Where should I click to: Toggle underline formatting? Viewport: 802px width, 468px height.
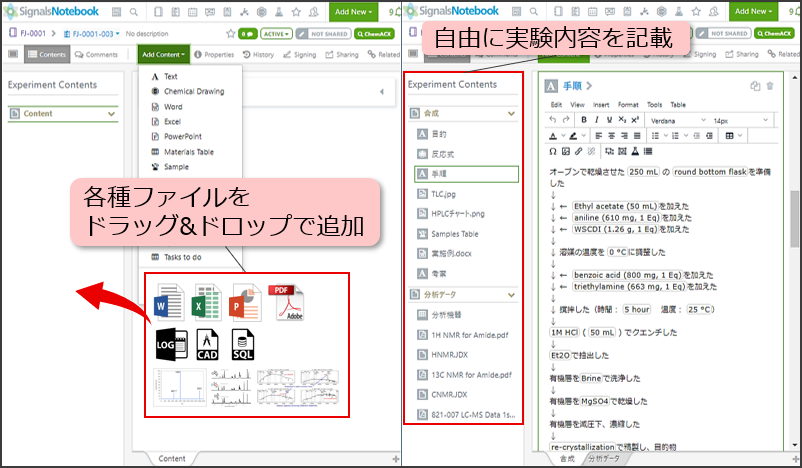(609, 120)
